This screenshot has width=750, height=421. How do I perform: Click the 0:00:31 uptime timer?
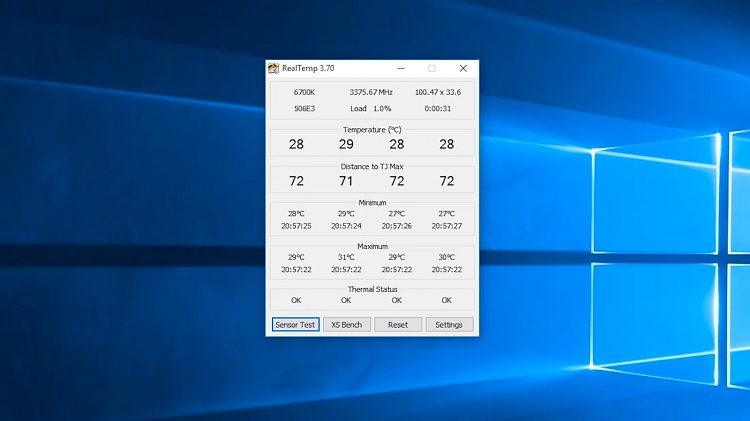(438, 109)
